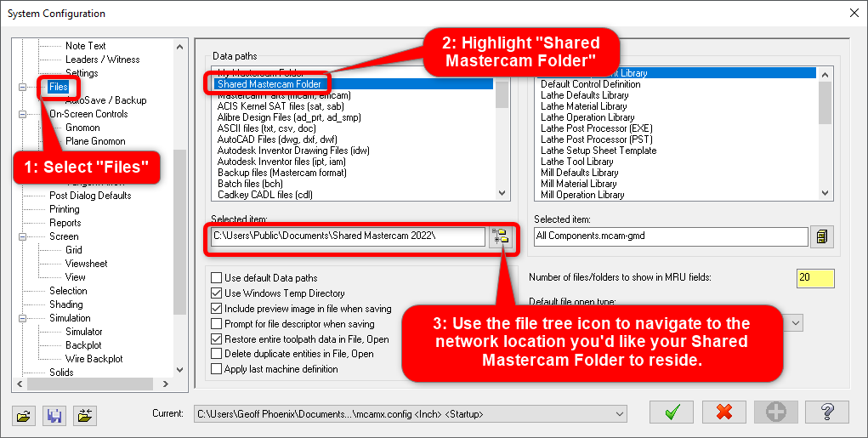The height and width of the screenshot is (438, 868).
Task: Collapse the Files tree node
Action: click(22, 87)
